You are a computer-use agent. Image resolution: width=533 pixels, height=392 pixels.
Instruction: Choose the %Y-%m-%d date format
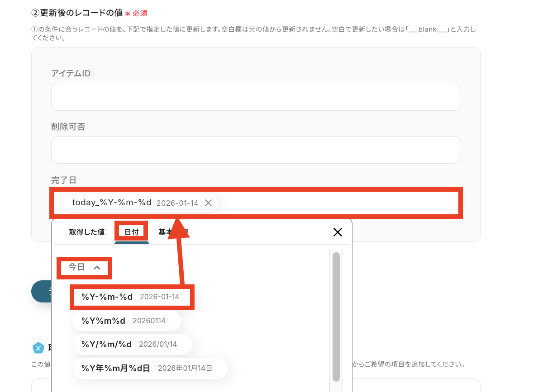point(132,297)
